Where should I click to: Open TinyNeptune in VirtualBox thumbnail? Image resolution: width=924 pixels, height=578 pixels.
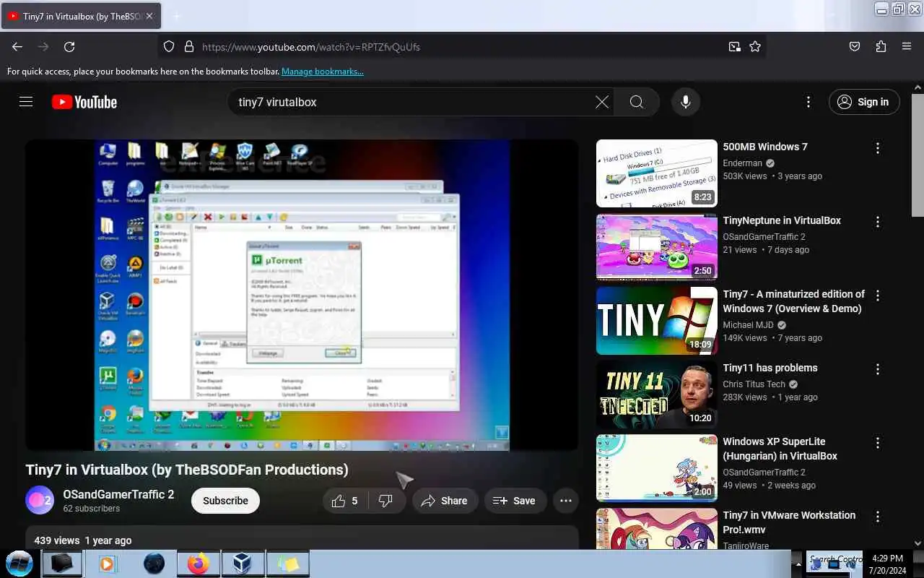pos(657,247)
